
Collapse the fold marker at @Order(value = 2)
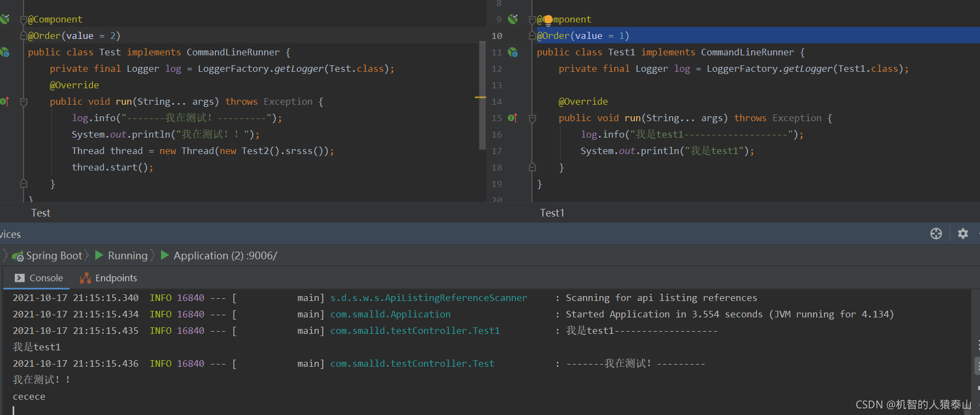coord(24,36)
